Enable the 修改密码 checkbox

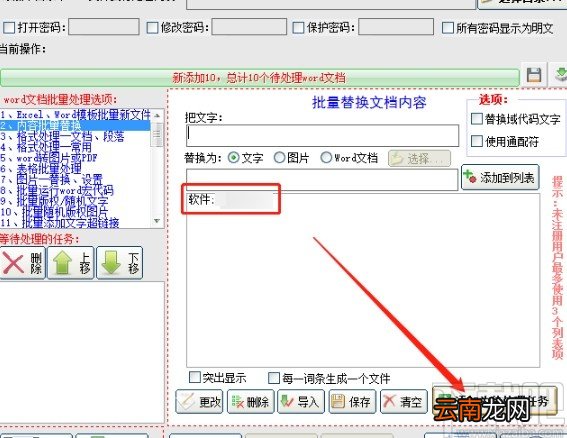[x=152, y=27]
